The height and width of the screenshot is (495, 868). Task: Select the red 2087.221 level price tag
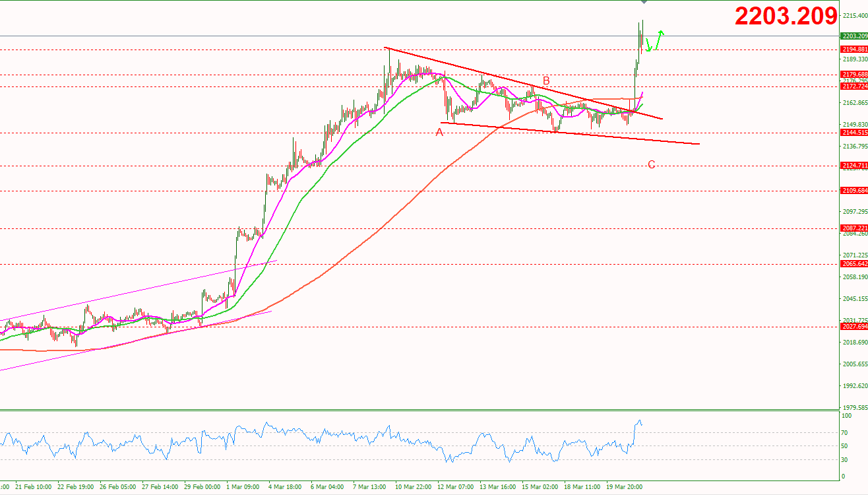pyautogui.click(x=854, y=228)
